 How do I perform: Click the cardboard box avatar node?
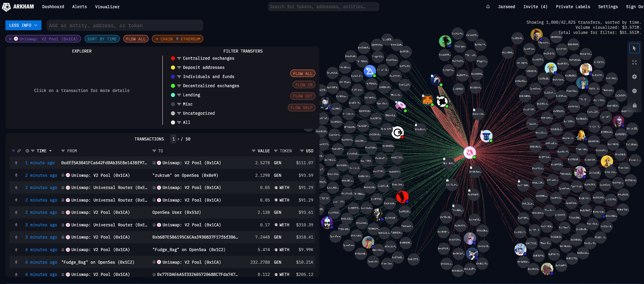[586, 69]
